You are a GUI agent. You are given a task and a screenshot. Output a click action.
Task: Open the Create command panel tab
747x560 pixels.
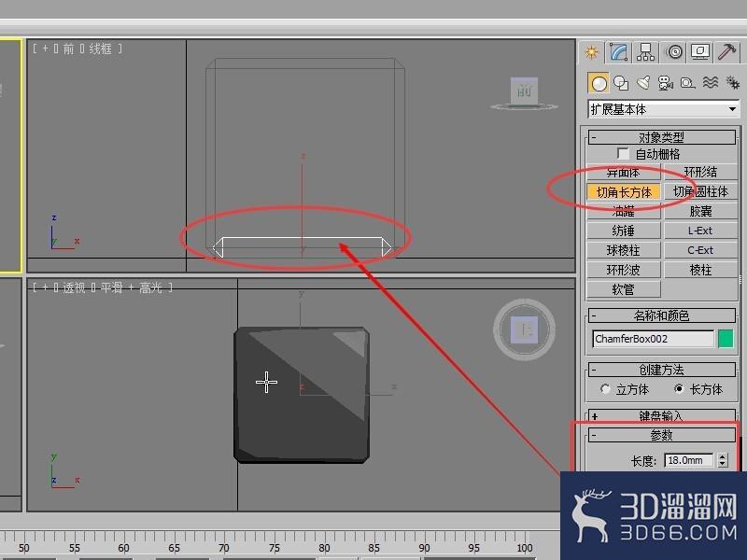click(592, 52)
